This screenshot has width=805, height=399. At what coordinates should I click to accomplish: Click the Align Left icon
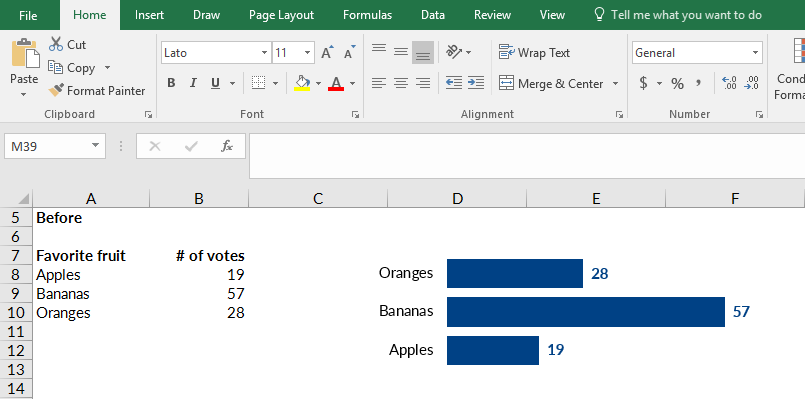379,83
